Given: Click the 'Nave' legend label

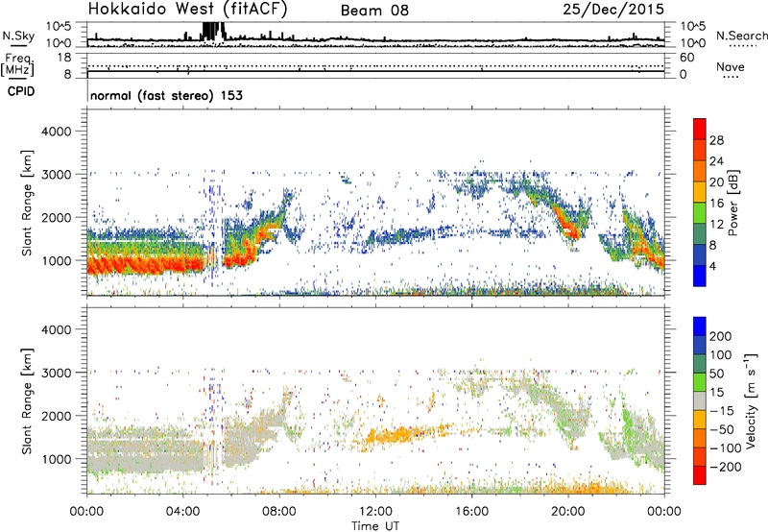Looking at the screenshot, I should 730,66.
